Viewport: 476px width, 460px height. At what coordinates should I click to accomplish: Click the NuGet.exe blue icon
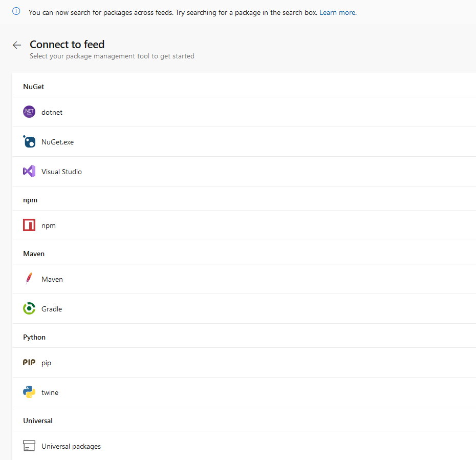pos(29,142)
